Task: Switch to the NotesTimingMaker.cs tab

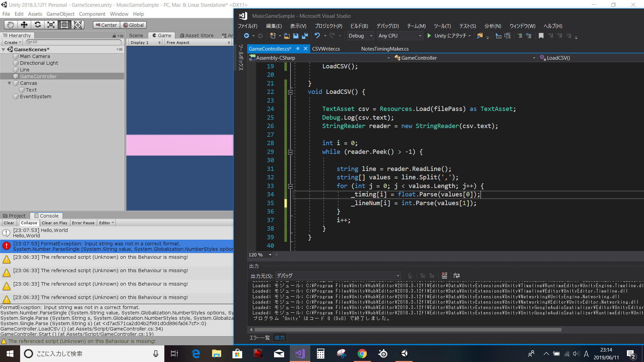Action: pos(385,49)
